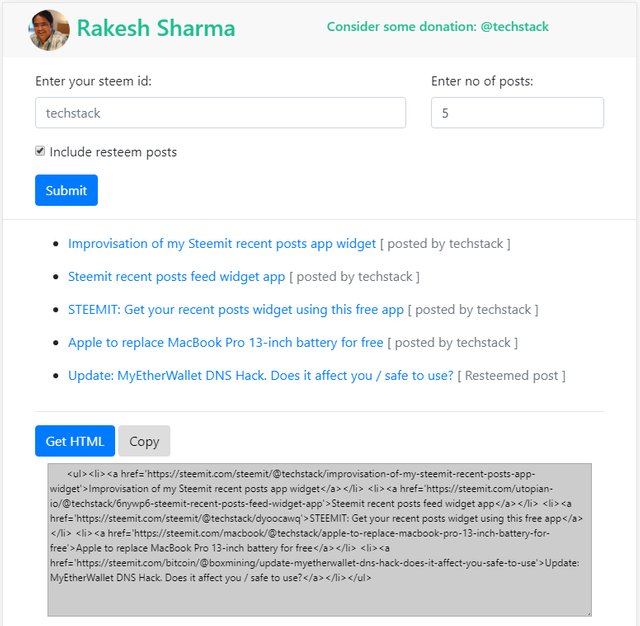Click the 'Include resteem posts' label text

click(x=113, y=152)
